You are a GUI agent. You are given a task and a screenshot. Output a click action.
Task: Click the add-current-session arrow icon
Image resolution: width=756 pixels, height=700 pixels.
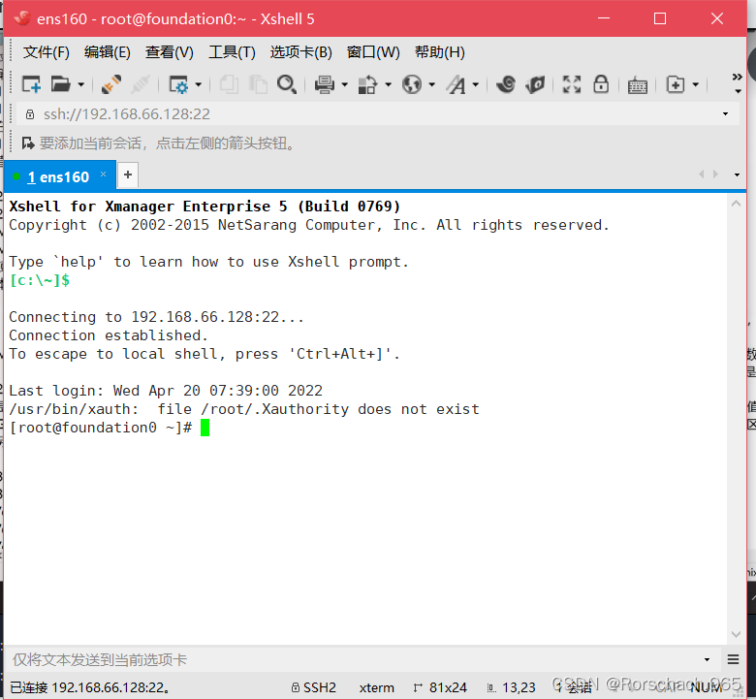pos(28,143)
